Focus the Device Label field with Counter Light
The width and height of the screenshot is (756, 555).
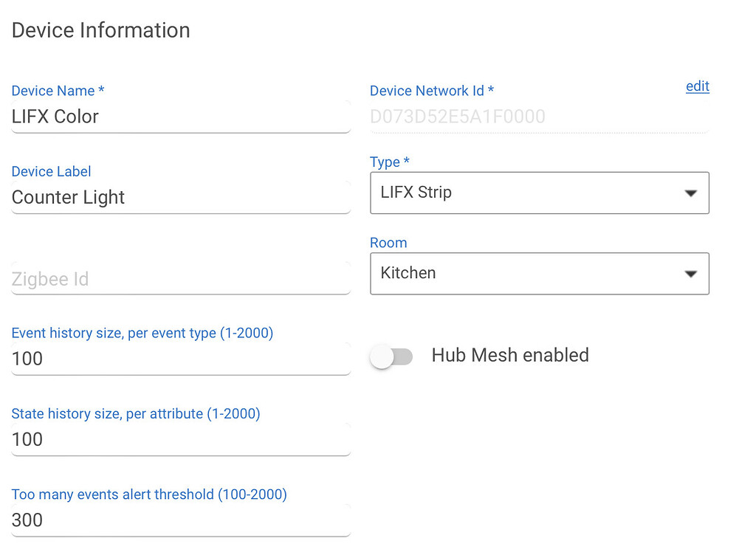(x=181, y=198)
